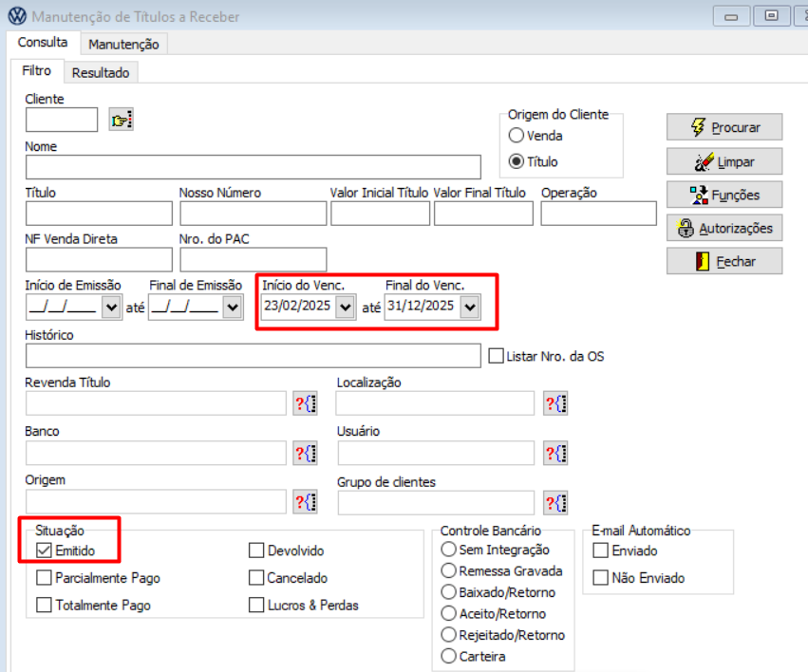Image resolution: width=808 pixels, height=672 pixels.
Task: Check the Lucros & Perdas checkbox
Action: pyautogui.click(x=256, y=605)
